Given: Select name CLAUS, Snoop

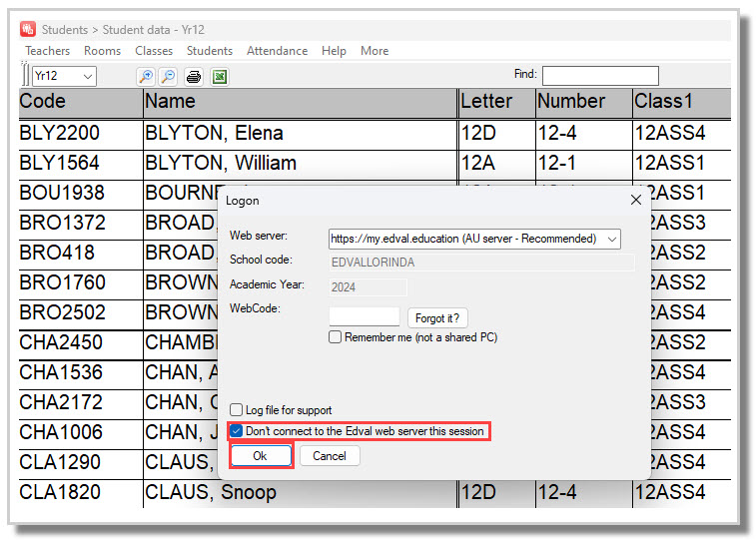Looking at the screenshot, I should [x=300, y=493].
